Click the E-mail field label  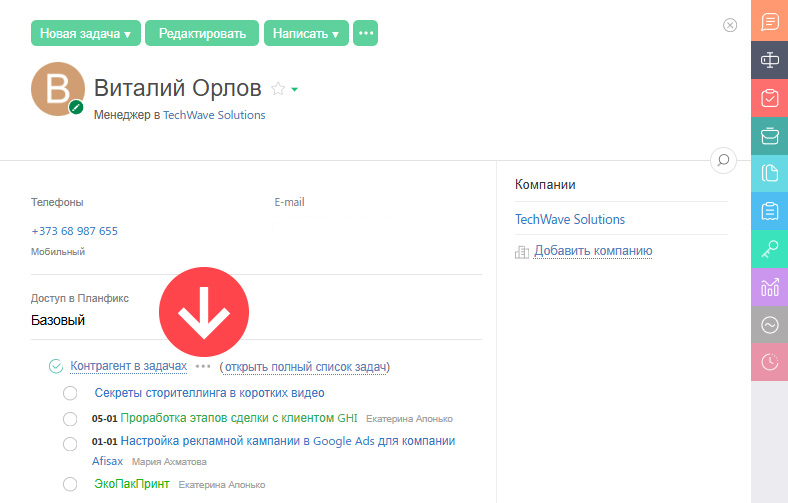click(x=289, y=202)
